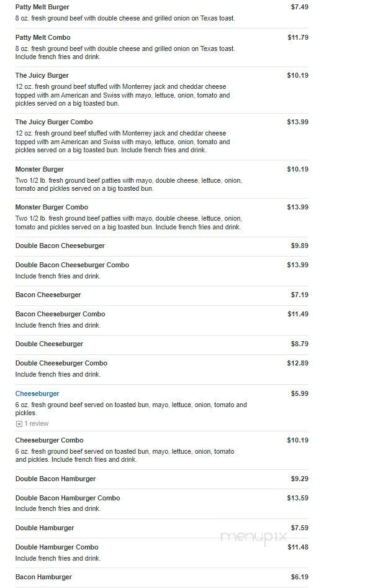Open the 1 review link
The height and width of the screenshot is (588, 365).
(x=36, y=423)
